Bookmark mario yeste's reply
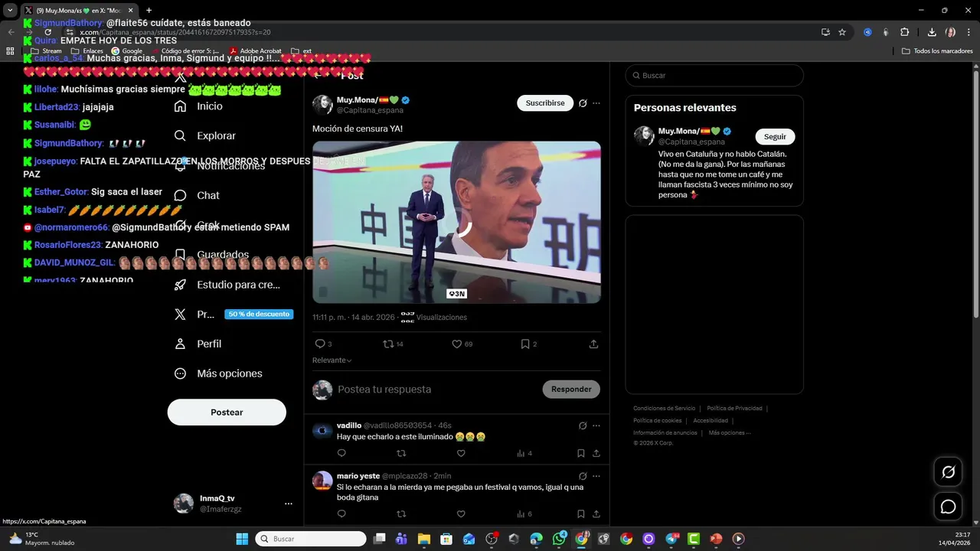This screenshot has height=551, width=980. tap(581, 514)
